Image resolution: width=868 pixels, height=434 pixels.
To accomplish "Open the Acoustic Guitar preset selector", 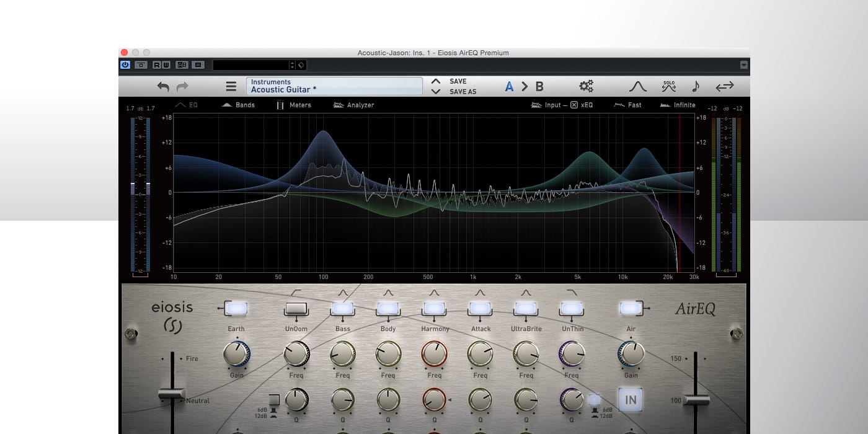I will [x=334, y=86].
